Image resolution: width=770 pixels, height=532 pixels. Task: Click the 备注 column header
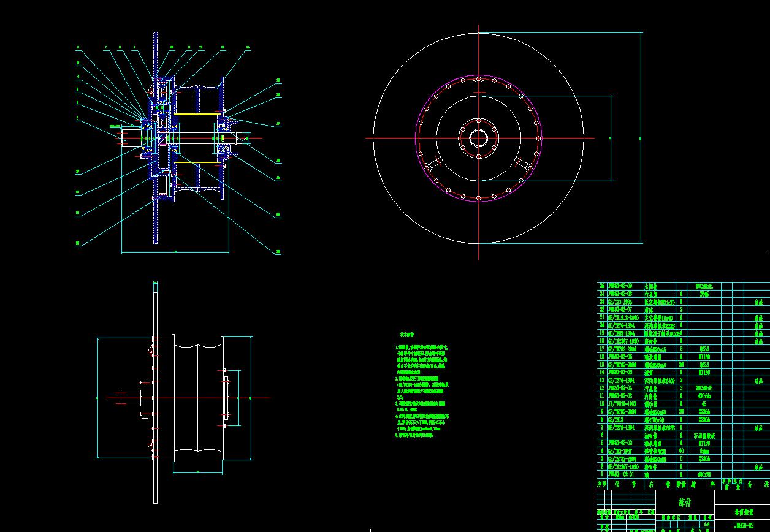(x=758, y=484)
